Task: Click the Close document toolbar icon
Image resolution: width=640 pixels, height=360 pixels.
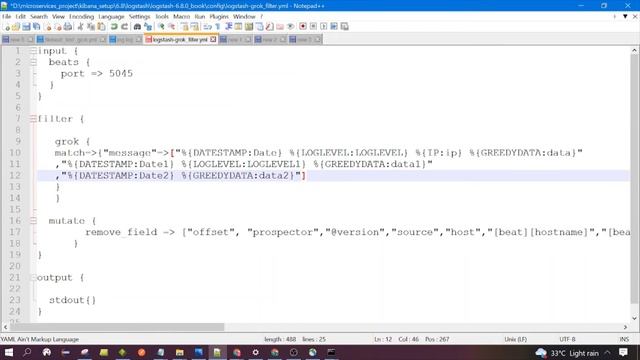Action: [x=48, y=27]
